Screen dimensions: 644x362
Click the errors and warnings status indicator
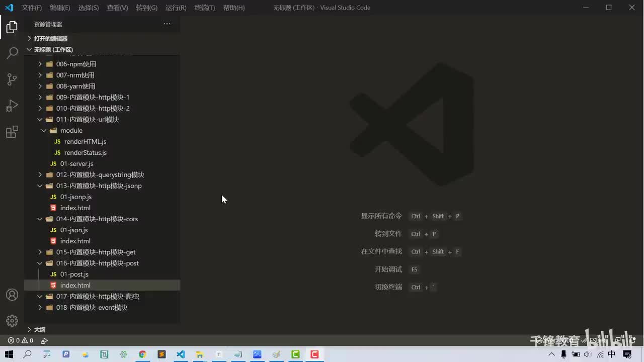tap(20, 340)
